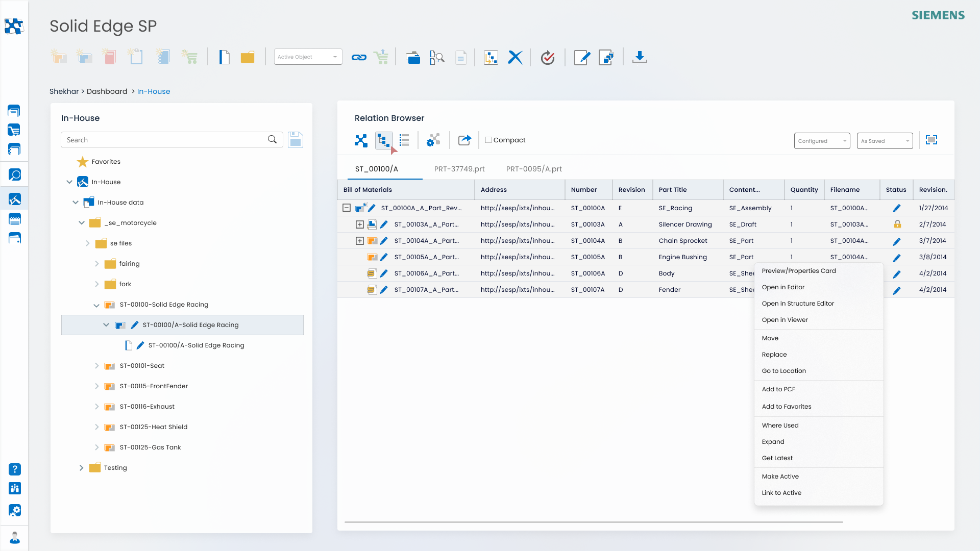
Task: Click the export share arrow icon
Action: pyautogui.click(x=464, y=140)
